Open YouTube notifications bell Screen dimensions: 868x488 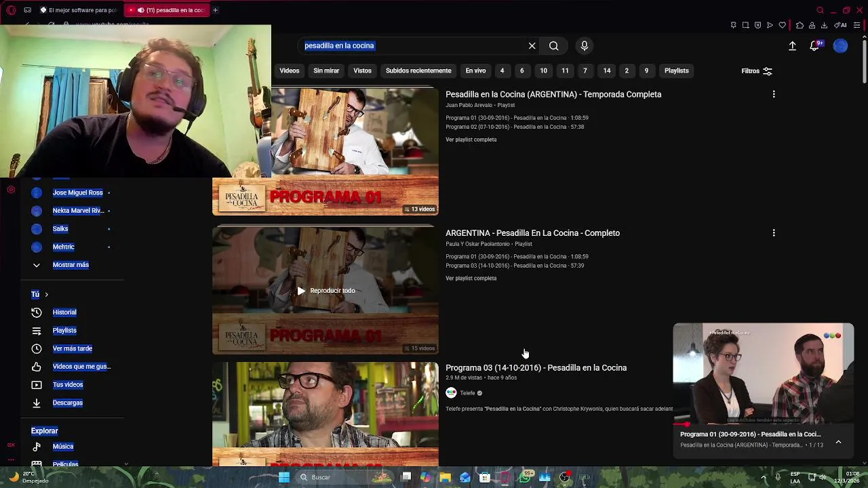[815, 45]
